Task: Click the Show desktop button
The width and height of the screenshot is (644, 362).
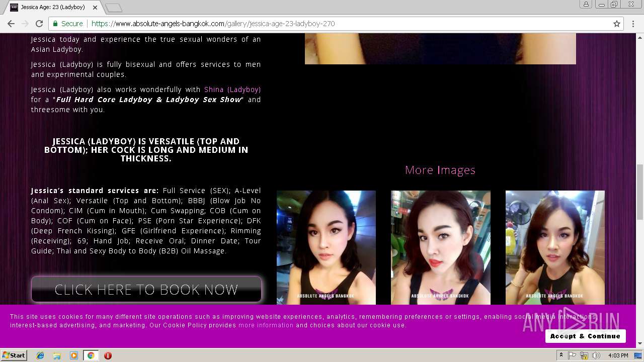Action: click(x=639, y=355)
